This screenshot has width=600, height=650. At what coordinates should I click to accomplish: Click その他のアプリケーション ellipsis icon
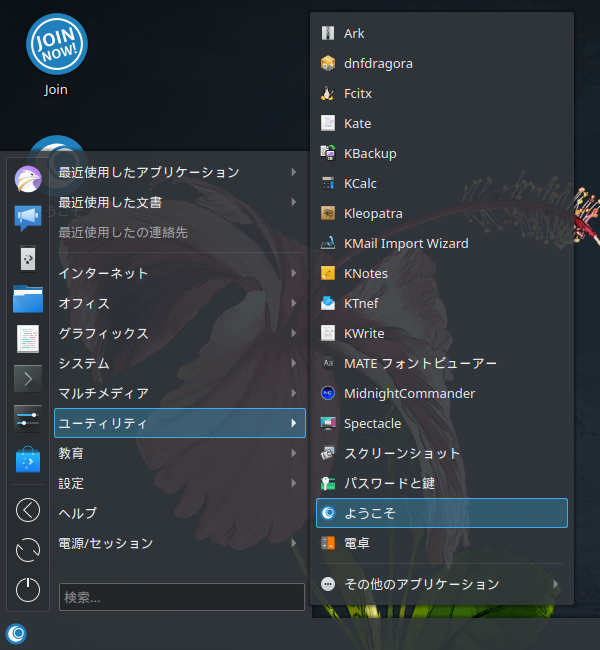pyautogui.click(x=328, y=584)
